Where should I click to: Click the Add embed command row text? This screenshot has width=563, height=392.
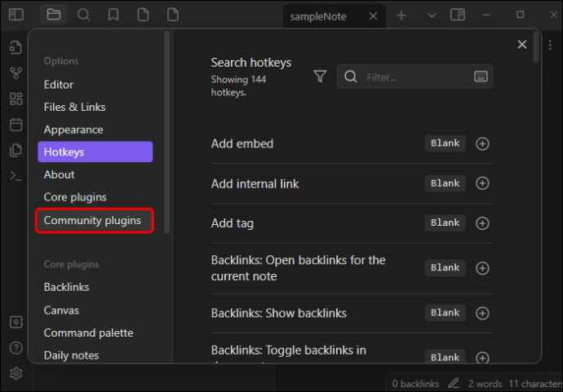click(242, 143)
